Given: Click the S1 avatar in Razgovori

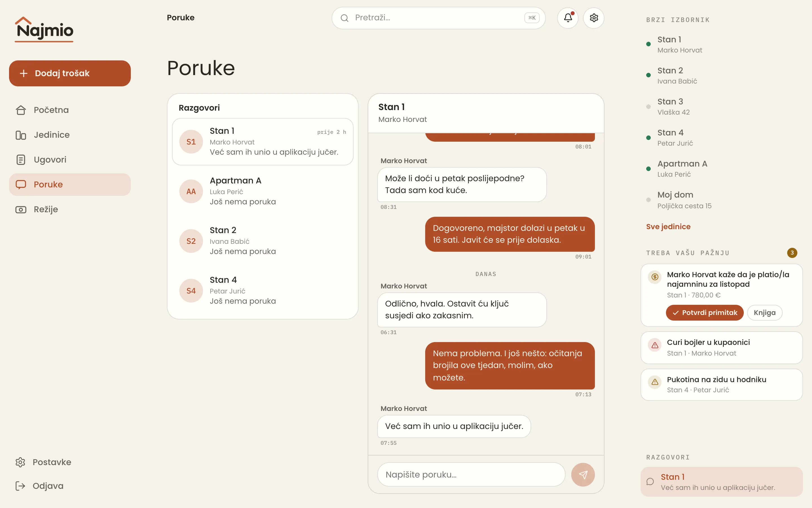Looking at the screenshot, I should pyautogui.click(x=191, y=142).
